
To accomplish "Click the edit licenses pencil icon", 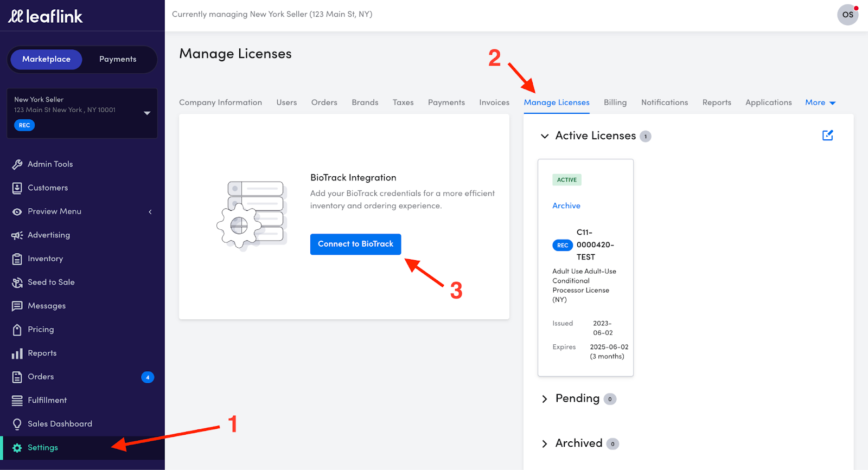I will [x=828, y=136].
